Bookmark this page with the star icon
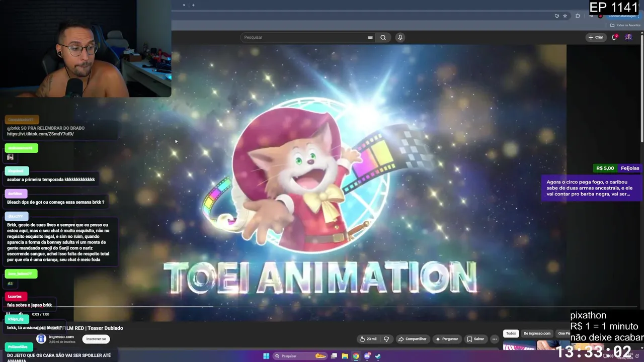This screenshot has width=644, height=362. point(565,16)
